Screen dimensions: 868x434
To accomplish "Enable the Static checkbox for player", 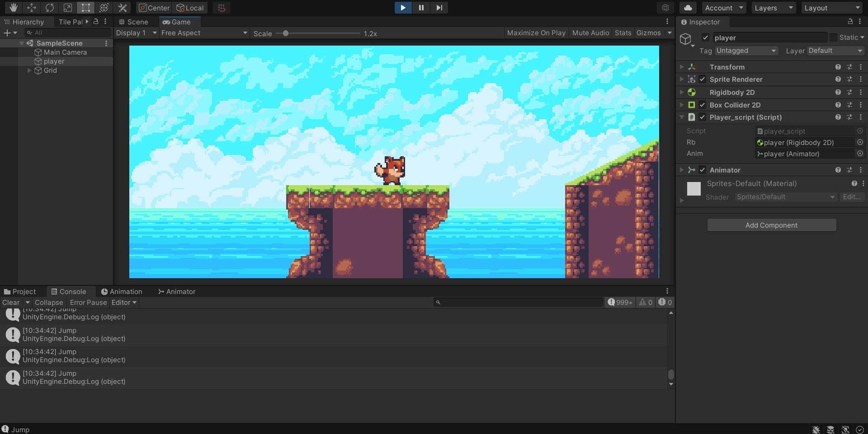I will coord(833,37).
